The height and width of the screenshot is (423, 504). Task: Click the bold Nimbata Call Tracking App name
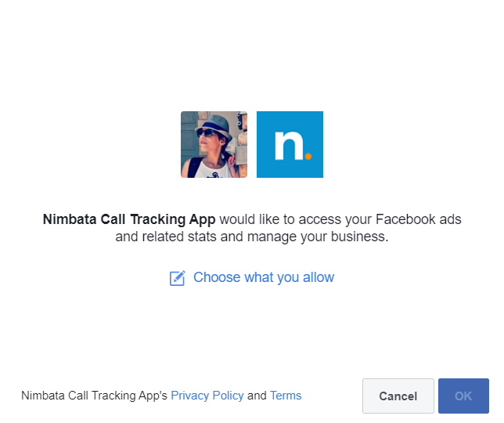tap(129, 219)
